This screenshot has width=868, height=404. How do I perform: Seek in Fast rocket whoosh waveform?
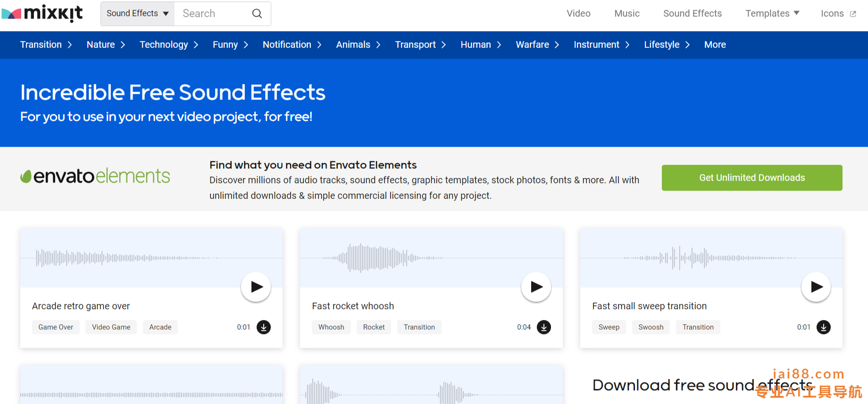431,258
